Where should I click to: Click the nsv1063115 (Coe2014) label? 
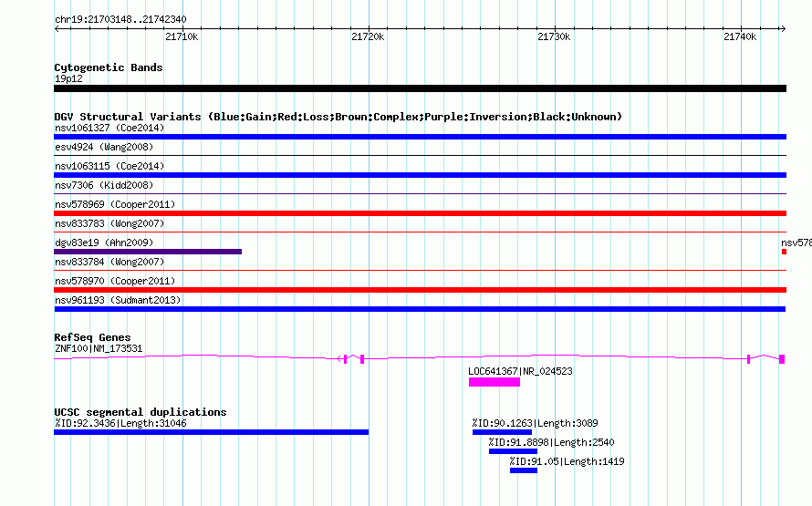pyautogui.click(x=109, y=166)
